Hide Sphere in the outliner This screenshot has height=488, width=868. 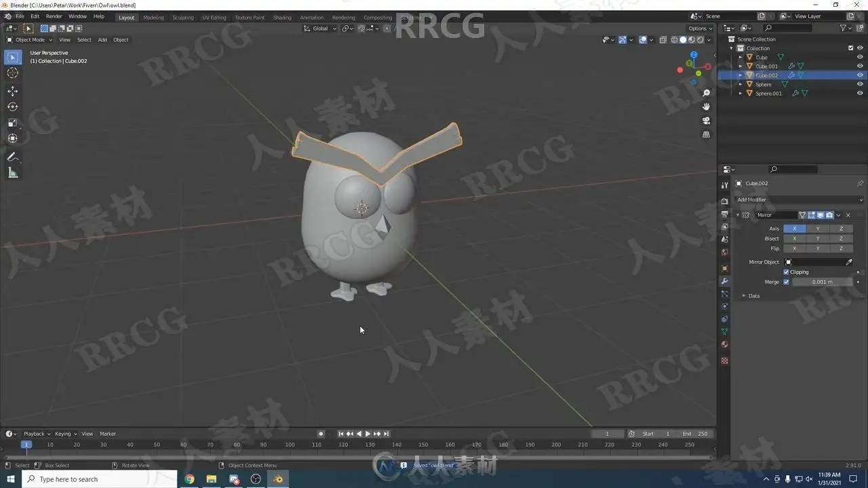860,85
